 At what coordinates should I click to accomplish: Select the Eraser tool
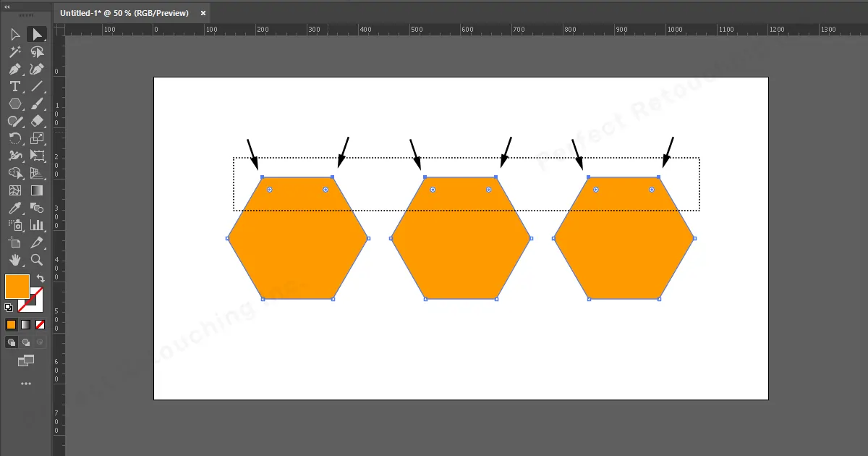[x=37, y=121]
